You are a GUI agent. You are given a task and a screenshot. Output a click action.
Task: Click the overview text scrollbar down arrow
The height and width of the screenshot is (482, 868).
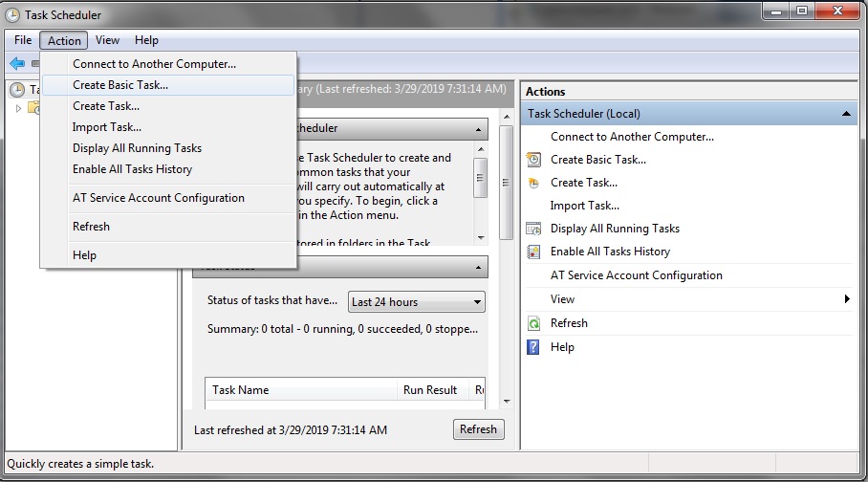(481, 238)
